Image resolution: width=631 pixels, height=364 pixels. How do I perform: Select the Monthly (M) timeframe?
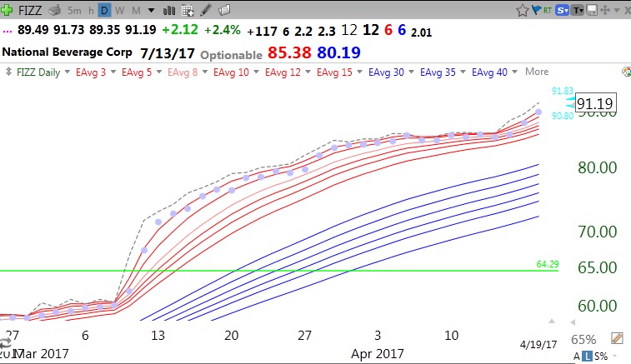pyautogui.click(x=136, y=11)
